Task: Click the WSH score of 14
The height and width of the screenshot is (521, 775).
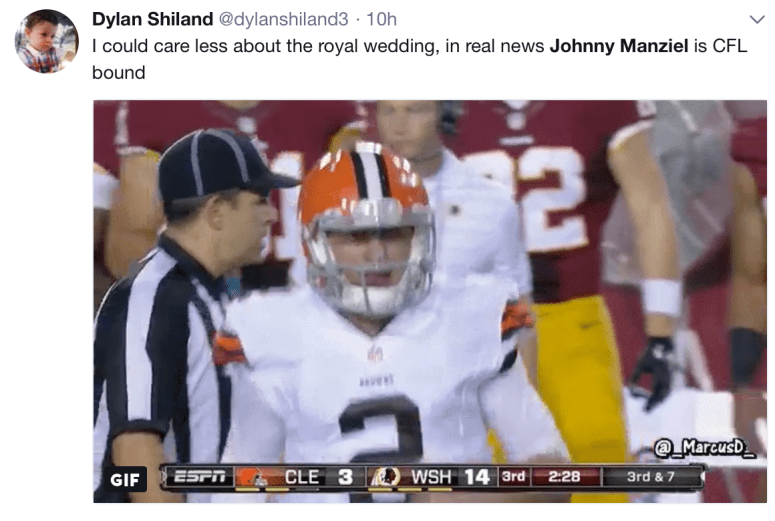Action: tap(476, 477)
